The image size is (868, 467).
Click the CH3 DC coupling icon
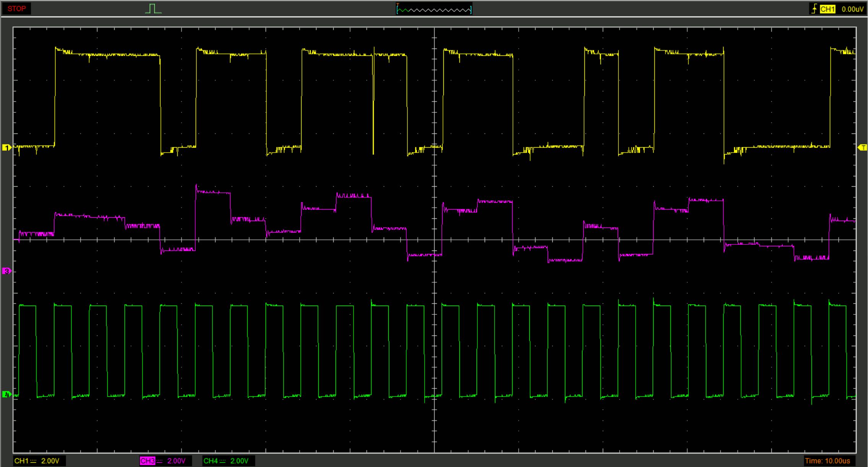click(x=159, y=461)
